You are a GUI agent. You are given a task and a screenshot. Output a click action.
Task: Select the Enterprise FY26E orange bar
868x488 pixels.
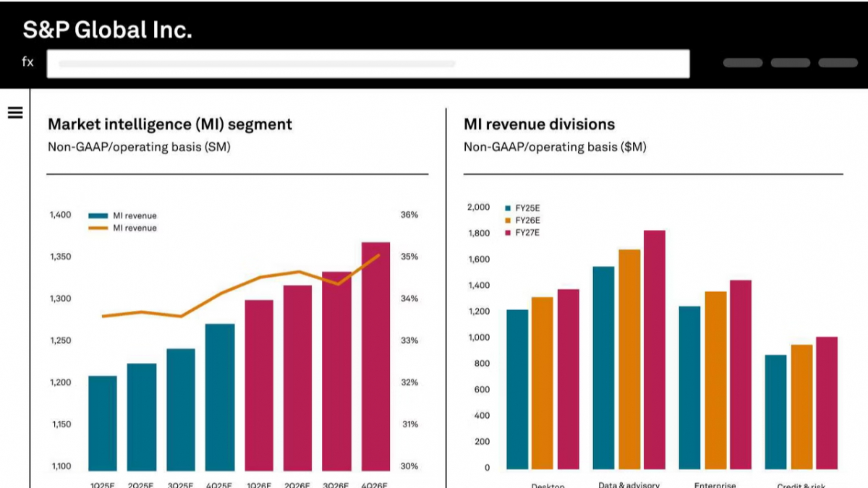point(715,380)
